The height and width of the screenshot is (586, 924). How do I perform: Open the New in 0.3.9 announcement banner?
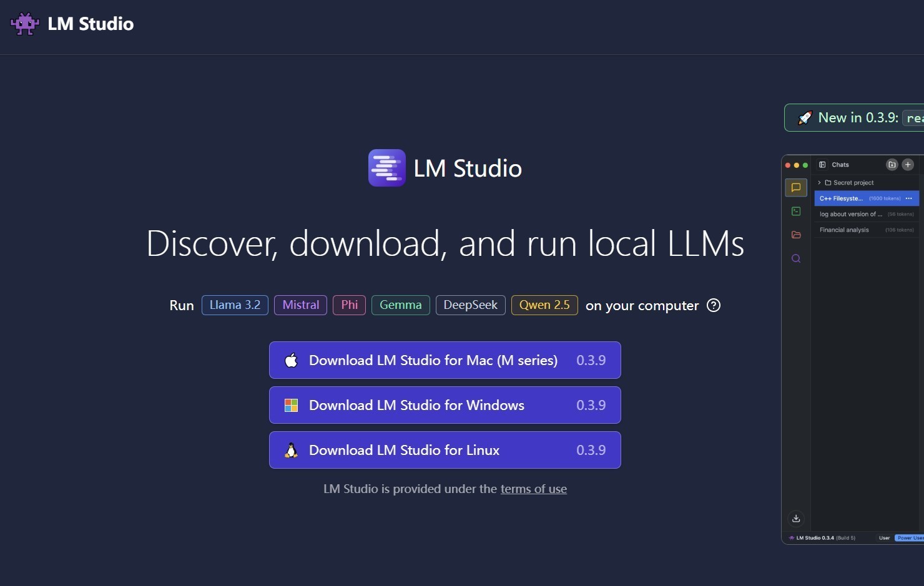coord(854,117)
